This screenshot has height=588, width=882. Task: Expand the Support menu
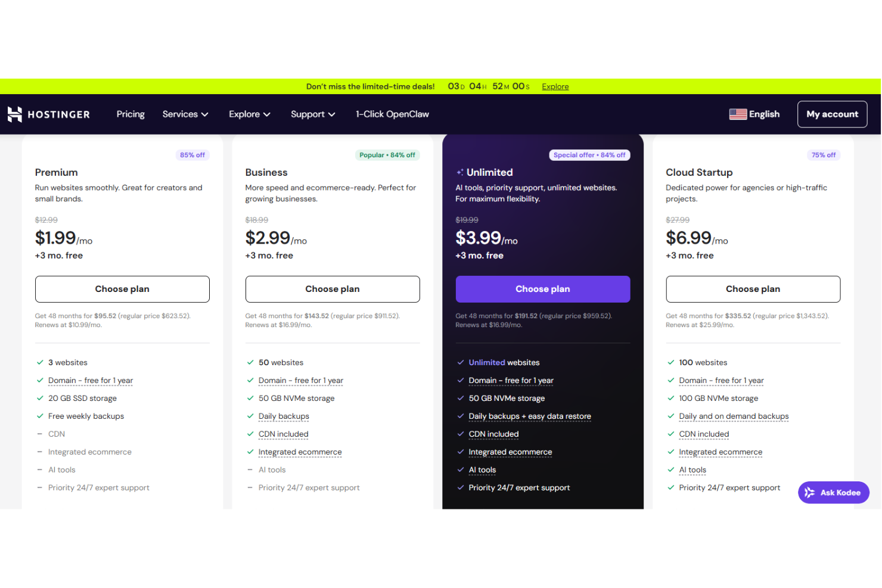[312, 114]
